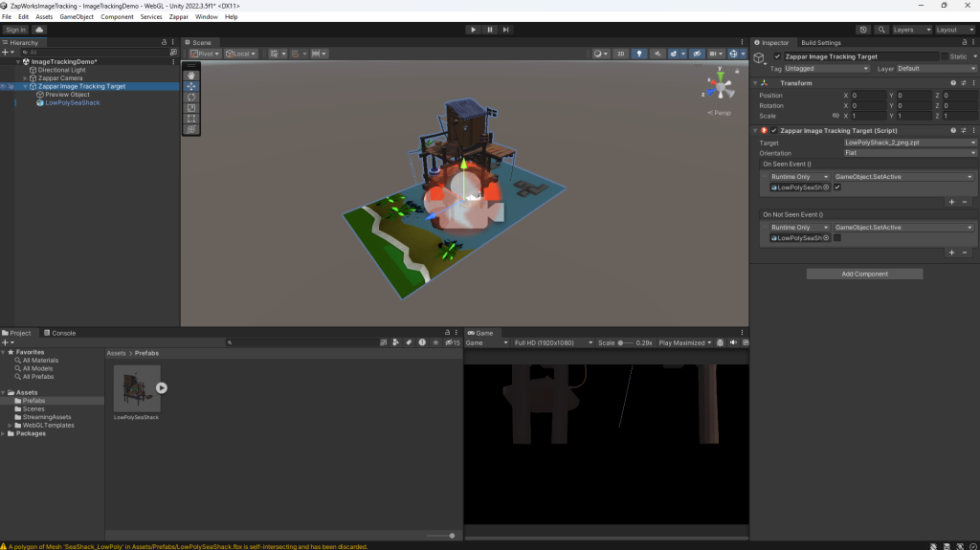Toggle the Static checkbox in Inspector
The image size is (980, 550).
(x=946, y=57)
